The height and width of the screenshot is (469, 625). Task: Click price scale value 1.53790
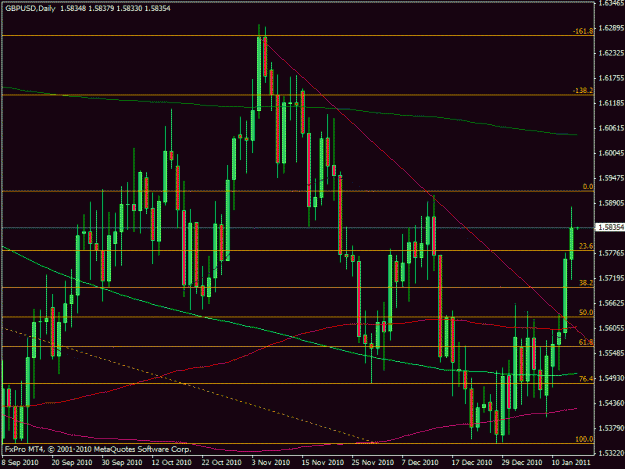(611, 428)
